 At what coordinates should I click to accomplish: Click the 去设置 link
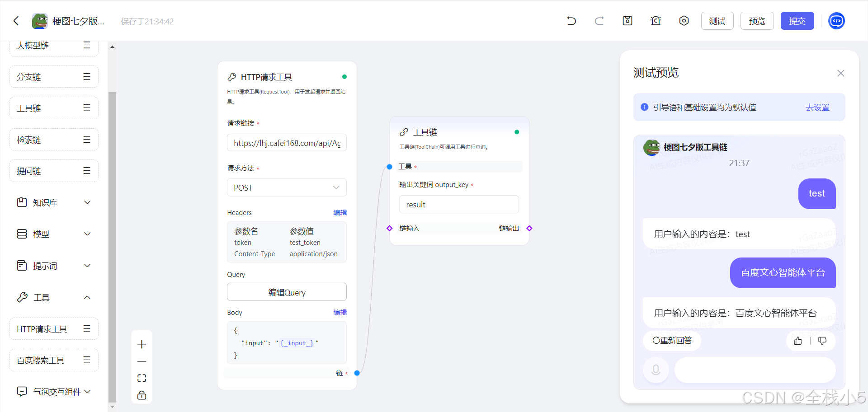tap(817, 108)
